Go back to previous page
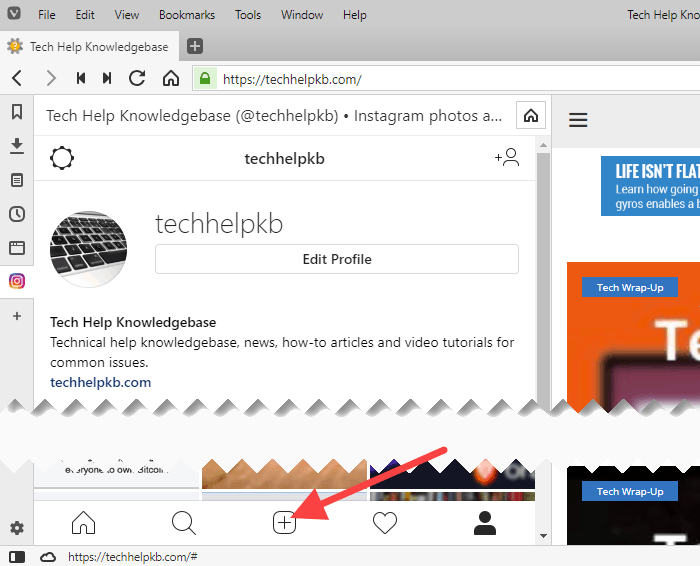700x566 pixels. 17,78
